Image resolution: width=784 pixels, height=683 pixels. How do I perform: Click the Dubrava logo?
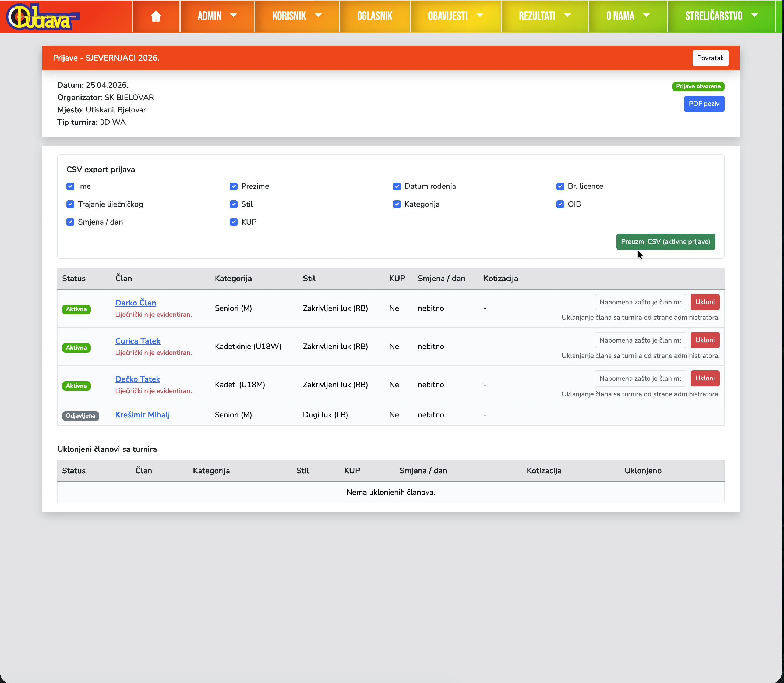[43, 17]
